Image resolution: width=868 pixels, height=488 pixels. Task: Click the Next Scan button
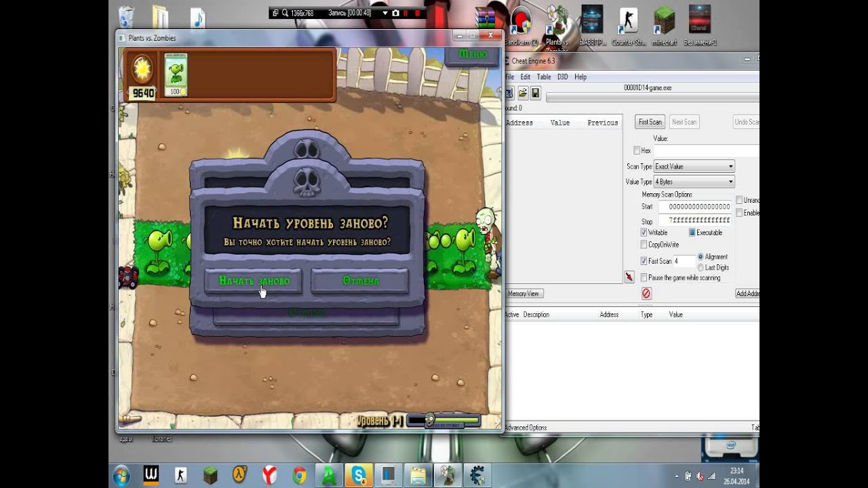[684, 122]
